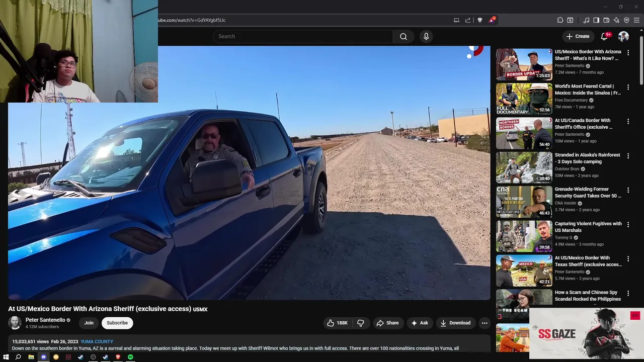Open File Explorer from taskbar
Viewport: 644px width, 362px height.
31,357
